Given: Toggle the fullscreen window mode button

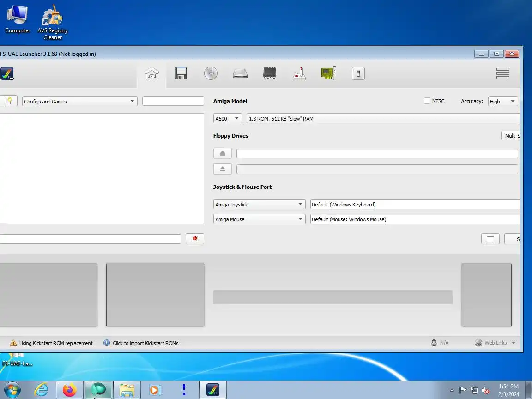Looking at the screenshot, I should 490,239.
